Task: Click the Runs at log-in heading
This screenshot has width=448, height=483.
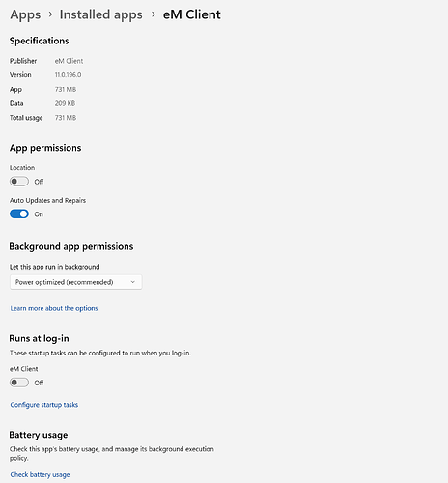Action: click(x=39, y=338)
